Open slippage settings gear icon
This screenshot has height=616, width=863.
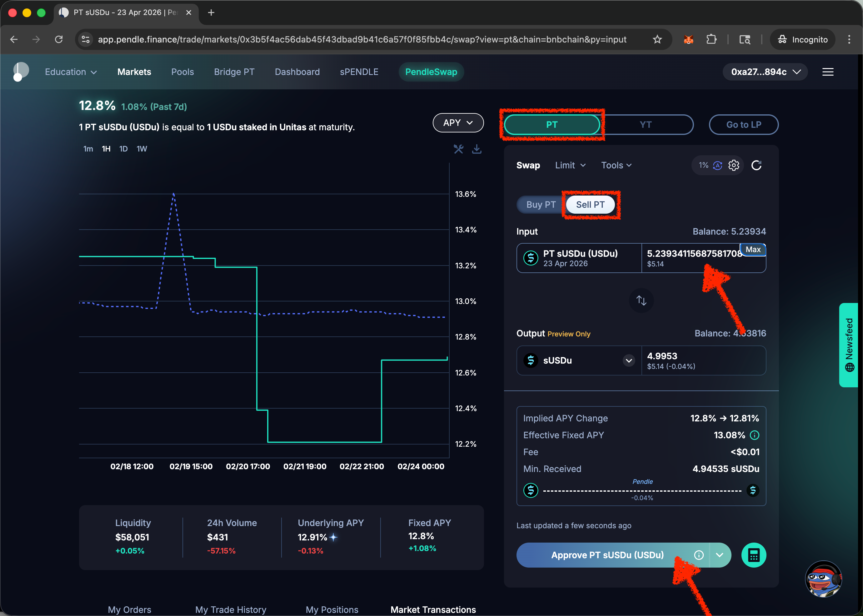point(734,165)
